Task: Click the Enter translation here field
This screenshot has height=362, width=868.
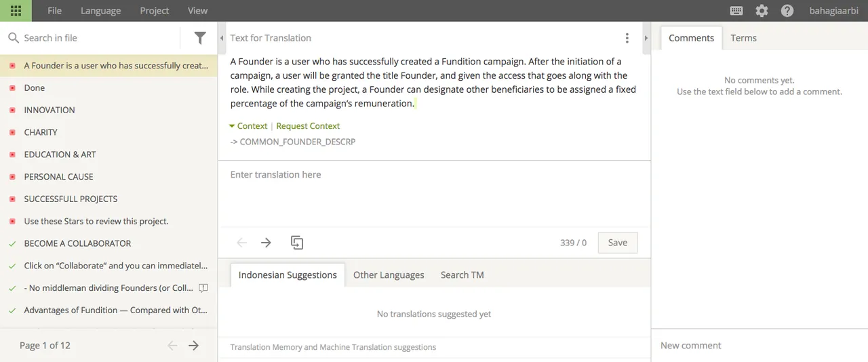Action: tap(434, 193)
